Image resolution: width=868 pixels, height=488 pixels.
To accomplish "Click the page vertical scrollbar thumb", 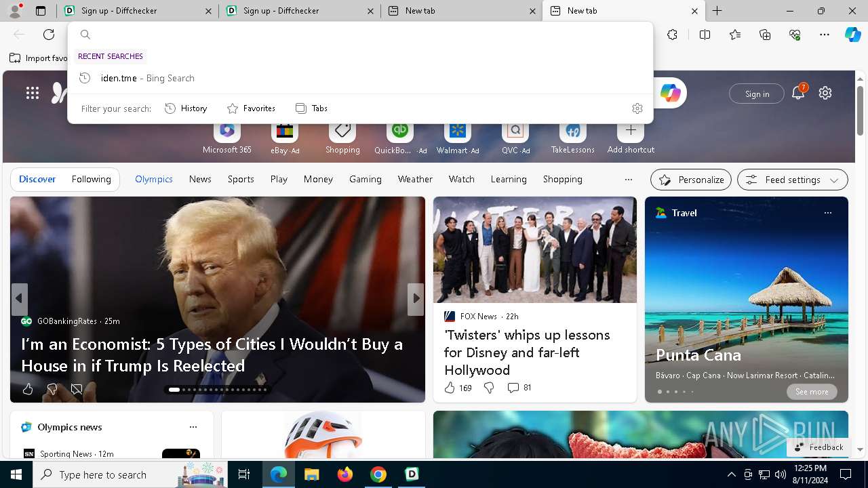I will click(x=860, y=111).
